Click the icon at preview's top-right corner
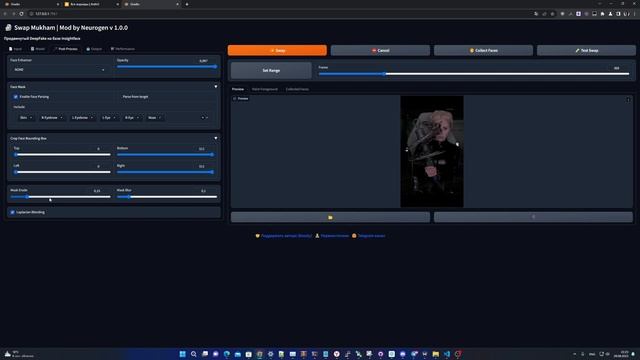The width and height of the screenshot is (640, 360). 628,99
